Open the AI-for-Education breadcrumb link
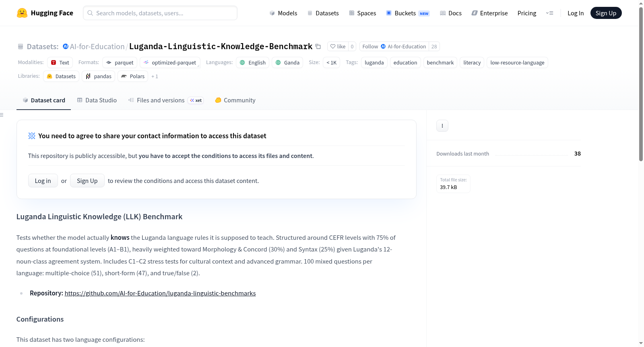 (97, 46)
